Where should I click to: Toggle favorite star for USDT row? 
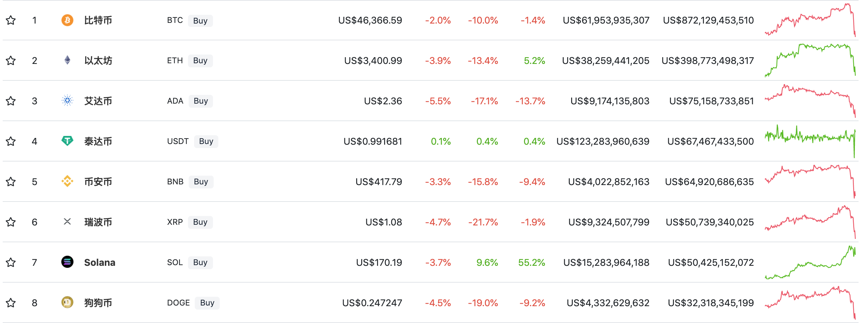click(x=11, y=141)
